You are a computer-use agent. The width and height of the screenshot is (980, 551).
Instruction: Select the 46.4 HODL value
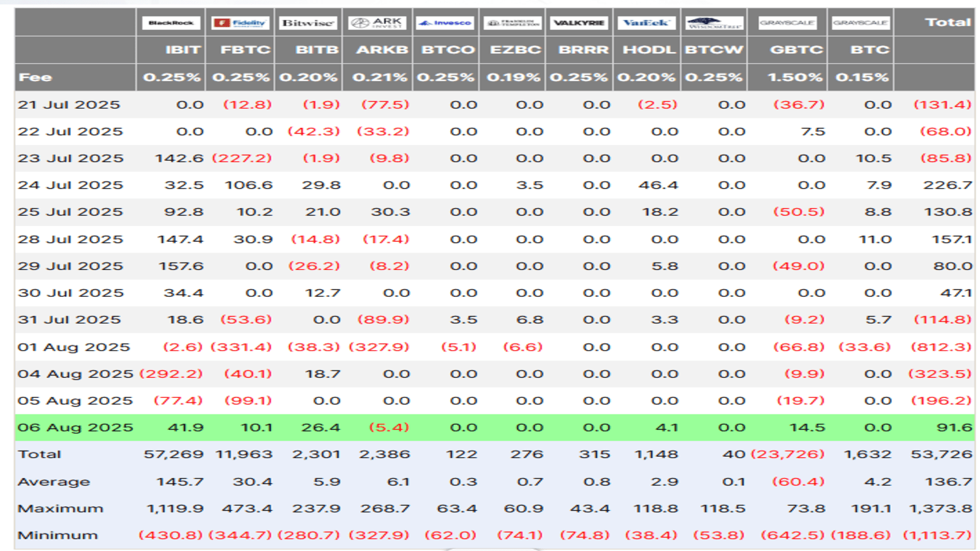(x=658, y=186)
